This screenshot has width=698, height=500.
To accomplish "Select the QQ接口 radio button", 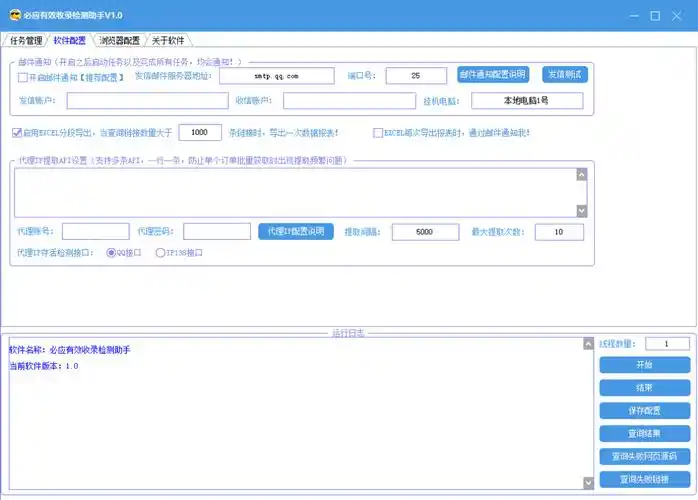I will click(x=111, y=253).
